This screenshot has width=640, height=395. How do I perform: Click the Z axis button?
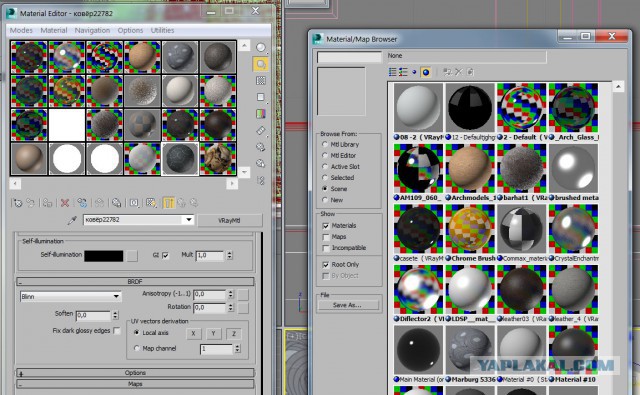(233, 334)
